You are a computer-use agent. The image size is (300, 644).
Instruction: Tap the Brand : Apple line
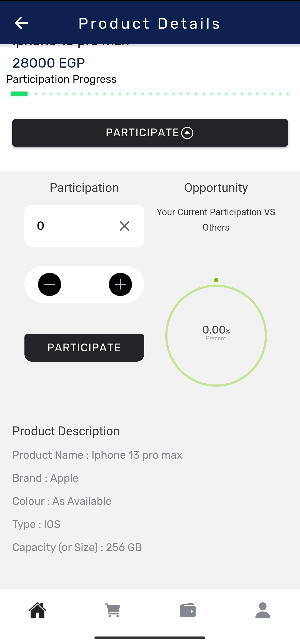click(x=46, y=478)
